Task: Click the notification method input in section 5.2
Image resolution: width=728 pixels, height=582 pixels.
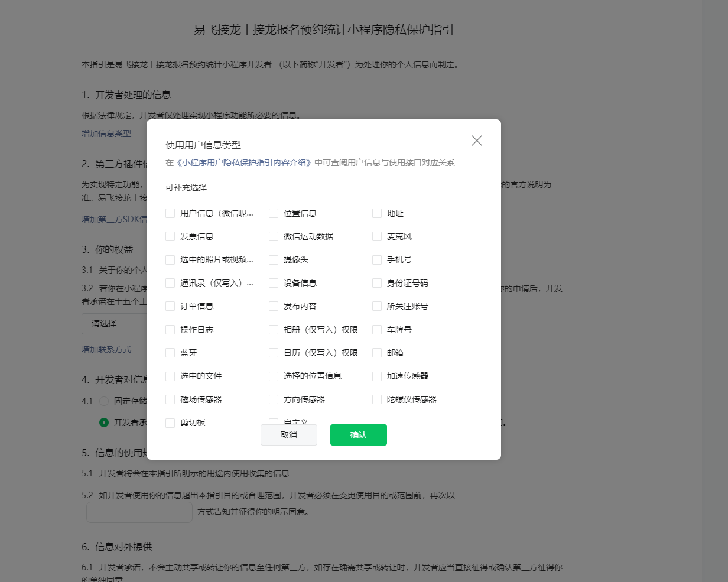Action: (x=139, y=512)
